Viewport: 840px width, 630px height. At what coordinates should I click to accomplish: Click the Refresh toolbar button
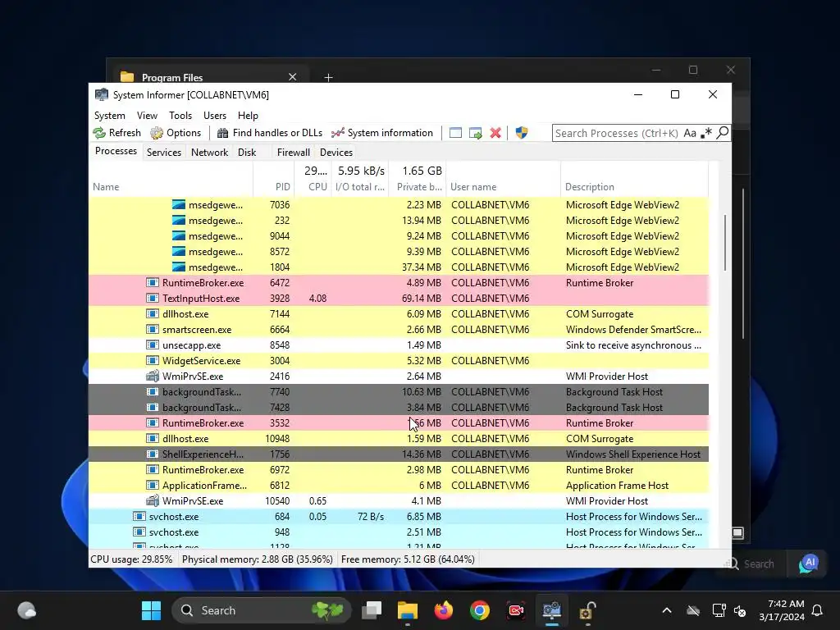point(116,133)
